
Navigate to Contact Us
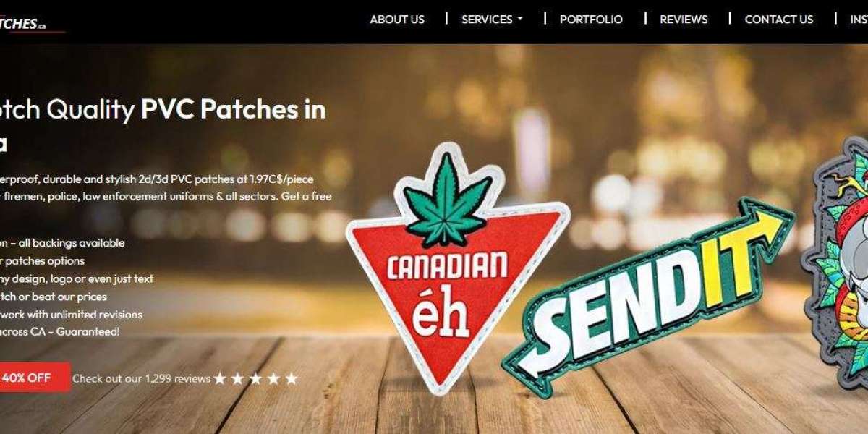click(779, 20)
